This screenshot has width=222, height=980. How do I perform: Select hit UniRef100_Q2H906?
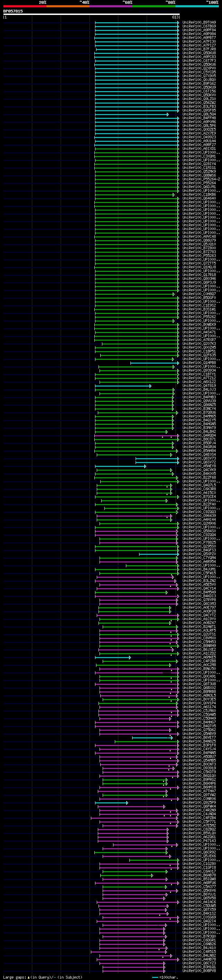[199, 524]
